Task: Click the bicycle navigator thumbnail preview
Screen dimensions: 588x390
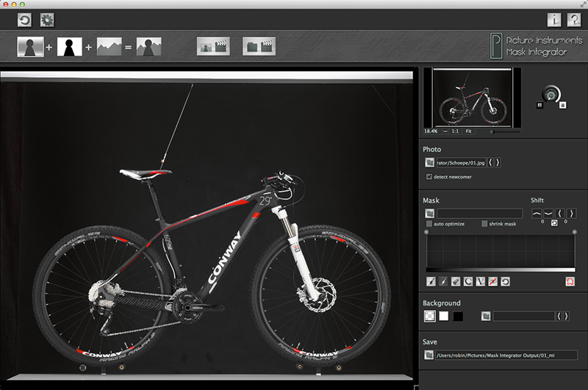Action: pos(472,98)
